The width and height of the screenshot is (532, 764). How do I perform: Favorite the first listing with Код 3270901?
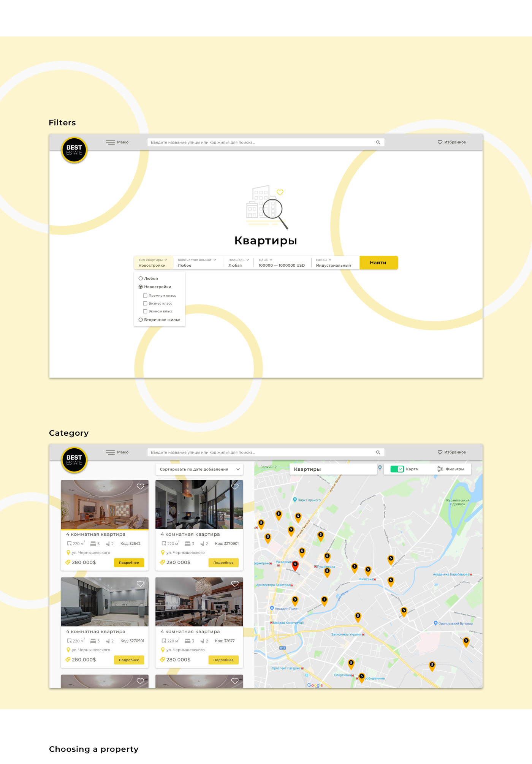(235, 486)
